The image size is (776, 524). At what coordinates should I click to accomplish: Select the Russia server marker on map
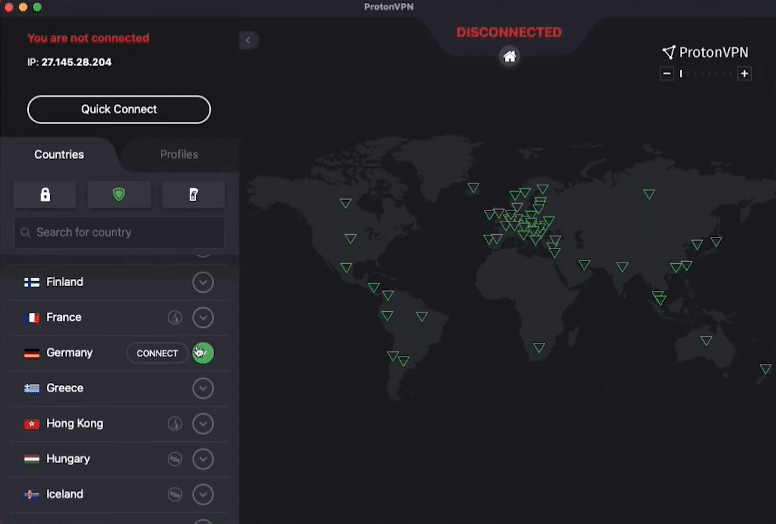pyautogui.click(x=649, y=194)
